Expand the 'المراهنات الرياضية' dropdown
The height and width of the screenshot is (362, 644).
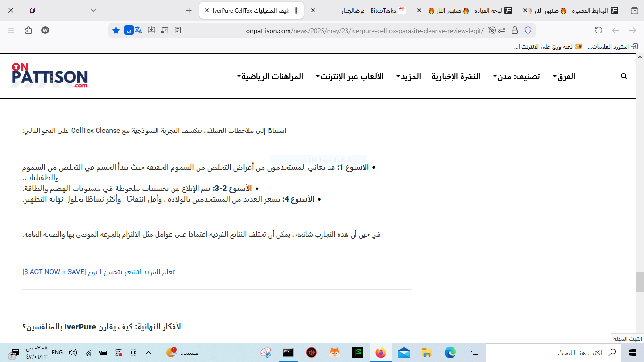(x=270, y=76)
